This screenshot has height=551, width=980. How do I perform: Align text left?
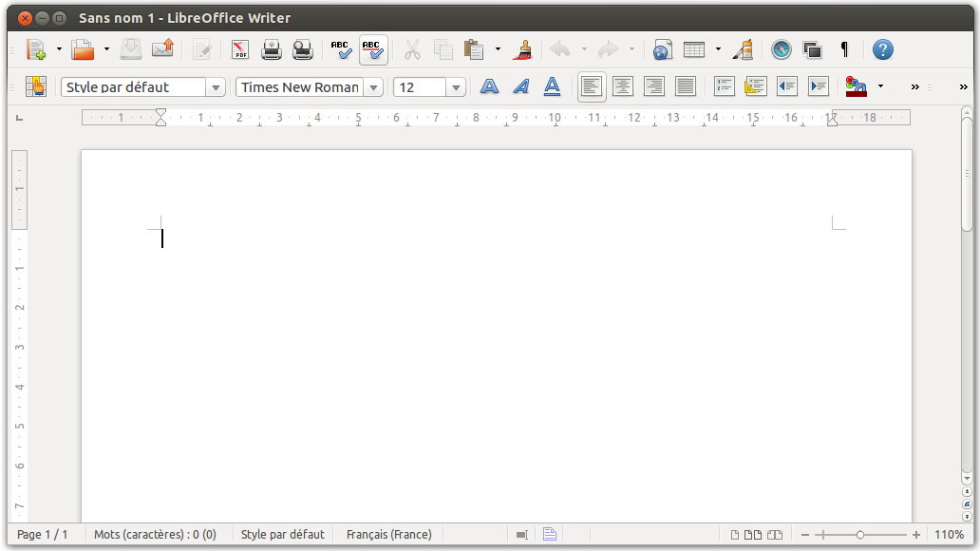point(592,86)
